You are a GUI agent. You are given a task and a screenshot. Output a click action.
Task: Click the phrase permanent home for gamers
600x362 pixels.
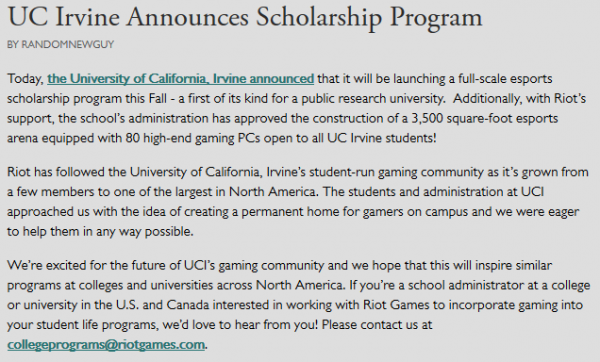[x=322, y=212]
